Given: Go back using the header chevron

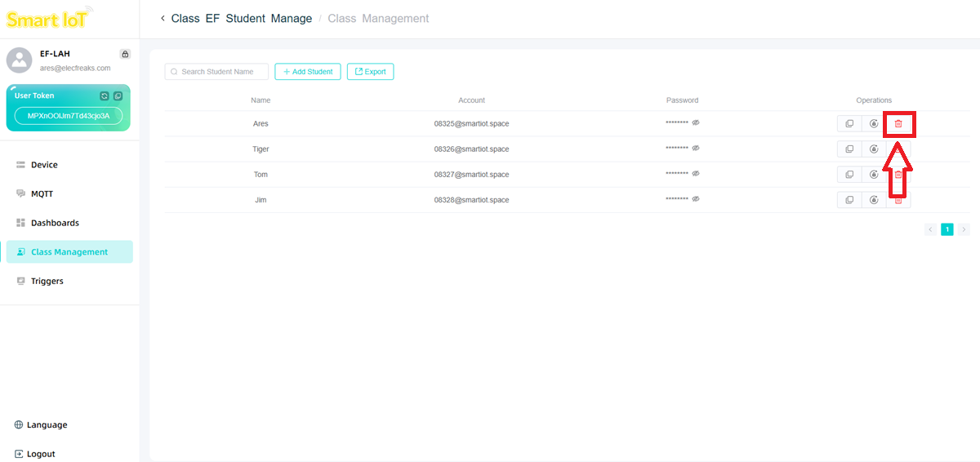Looking at the screenshot, I should (x=163, y=18).
